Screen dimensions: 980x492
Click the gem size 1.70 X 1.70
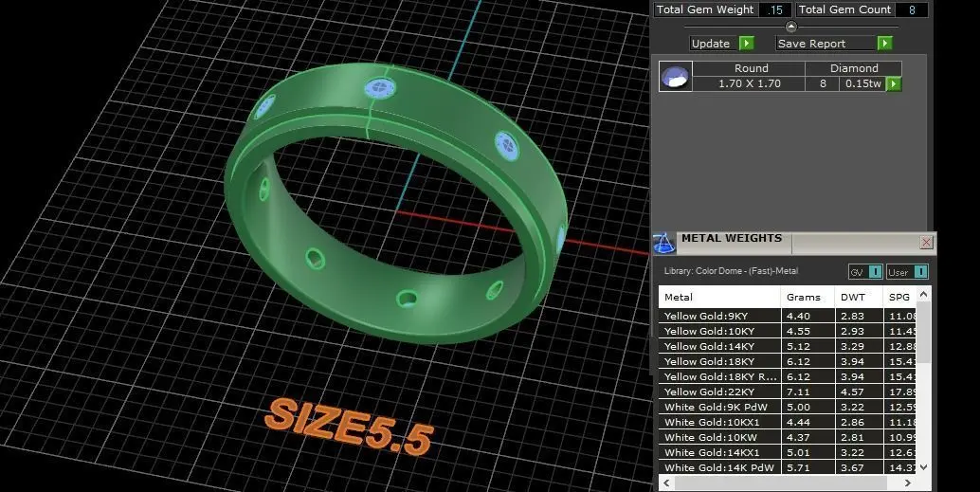point(749,83)
